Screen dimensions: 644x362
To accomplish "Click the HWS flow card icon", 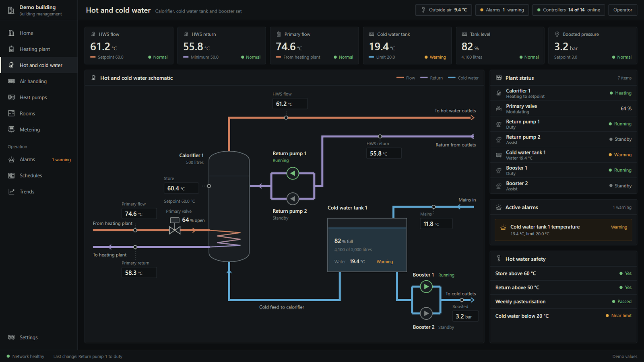I will (x=93, y=34).
